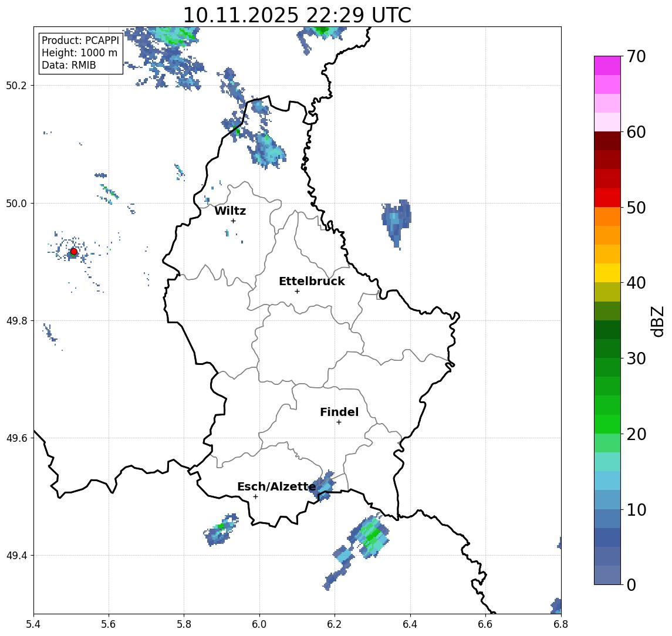Click the light blue colorbar segment above 10
Image resolution: width=672 pixels, height=636 pixels.
(607, 499)
